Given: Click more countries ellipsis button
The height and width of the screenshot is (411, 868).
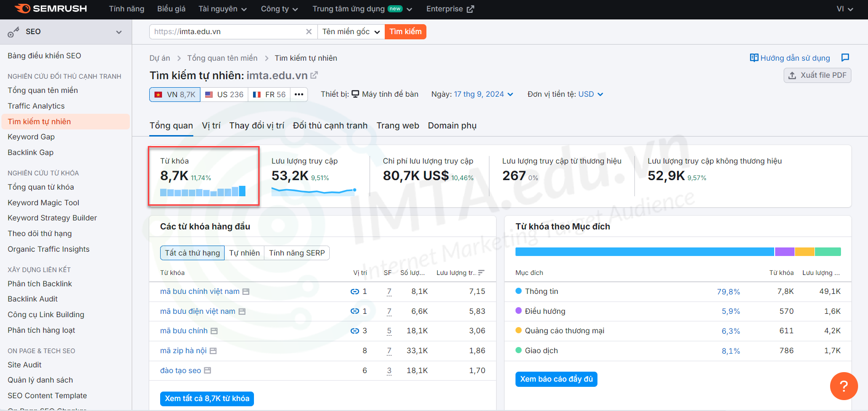Looking at the screenshot, I should tap(299, 94).
